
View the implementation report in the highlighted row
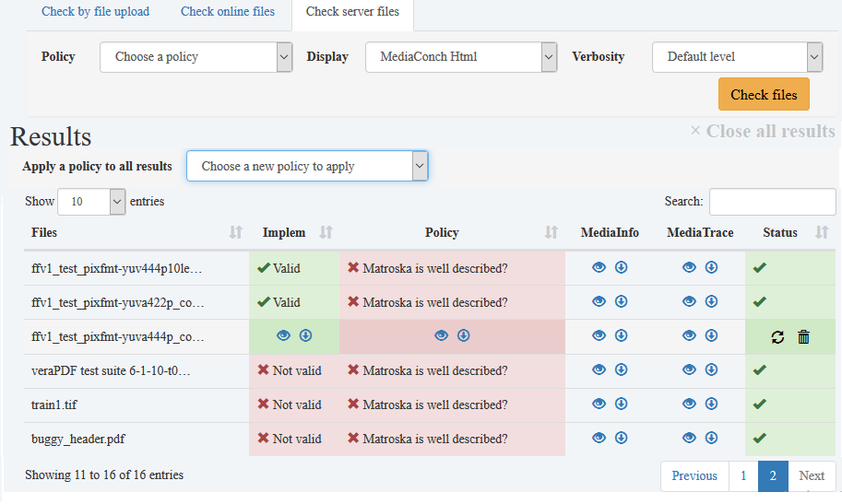click(283, 336)
